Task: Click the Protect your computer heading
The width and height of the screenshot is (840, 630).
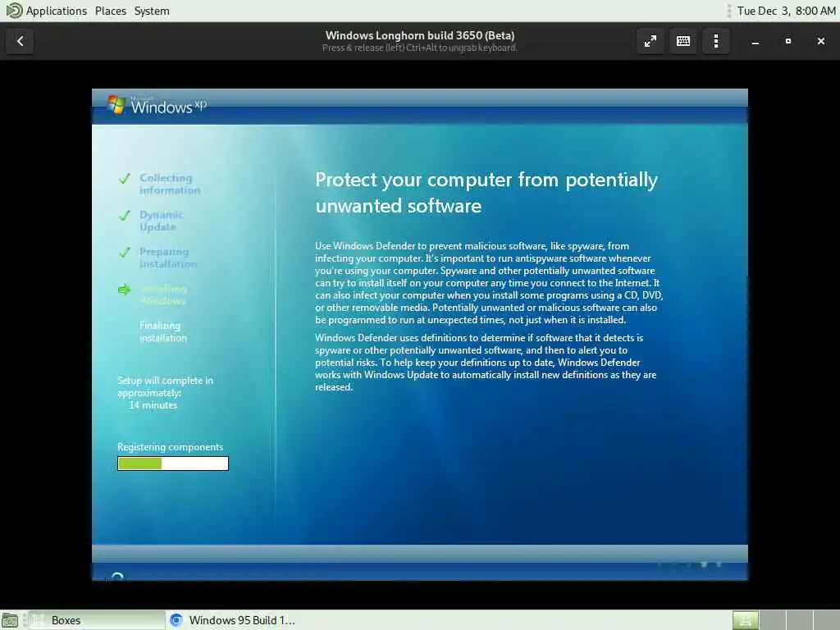Action: [486, 192]
